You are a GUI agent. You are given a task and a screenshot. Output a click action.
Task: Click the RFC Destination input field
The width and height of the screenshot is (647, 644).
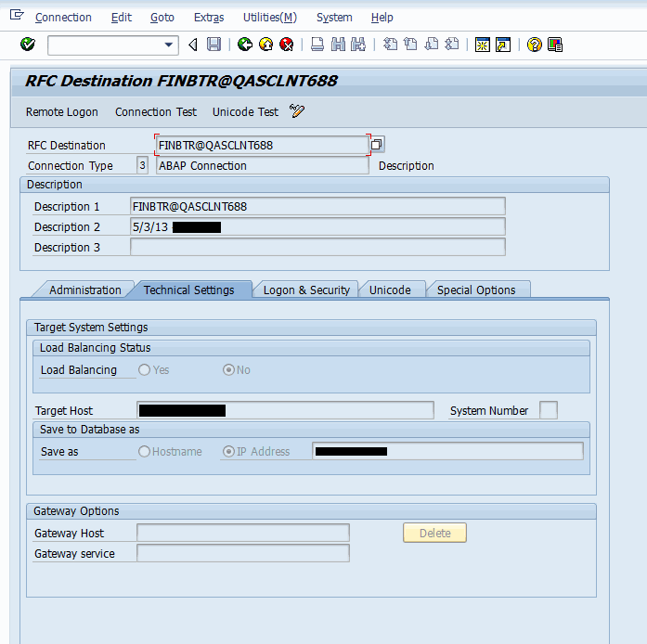pos(262,145)
